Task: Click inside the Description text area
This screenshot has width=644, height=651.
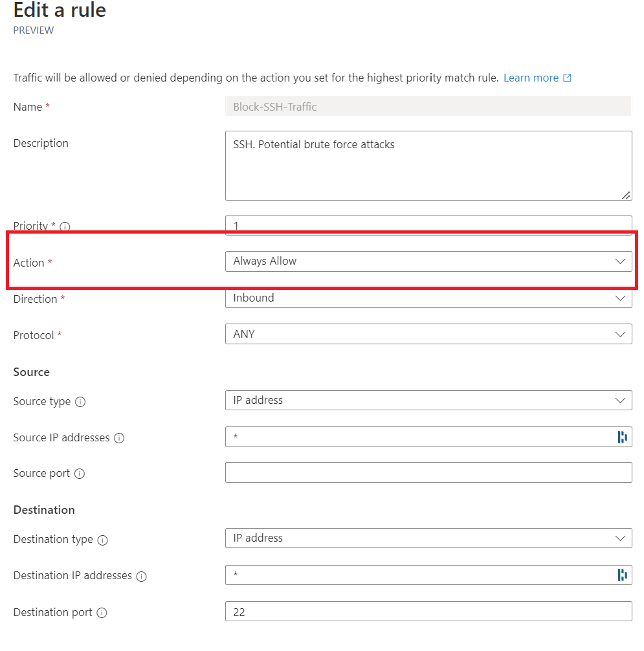Action: pyautogui.click(x=428, y=166)
